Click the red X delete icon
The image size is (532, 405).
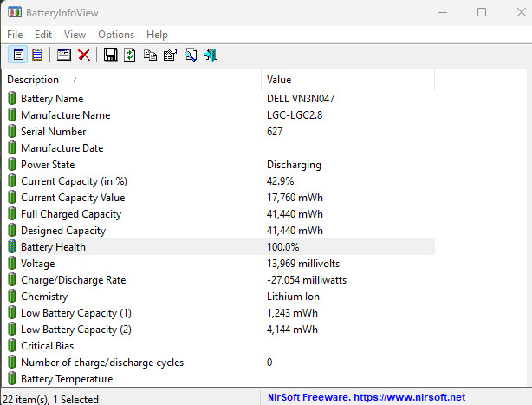84,55
